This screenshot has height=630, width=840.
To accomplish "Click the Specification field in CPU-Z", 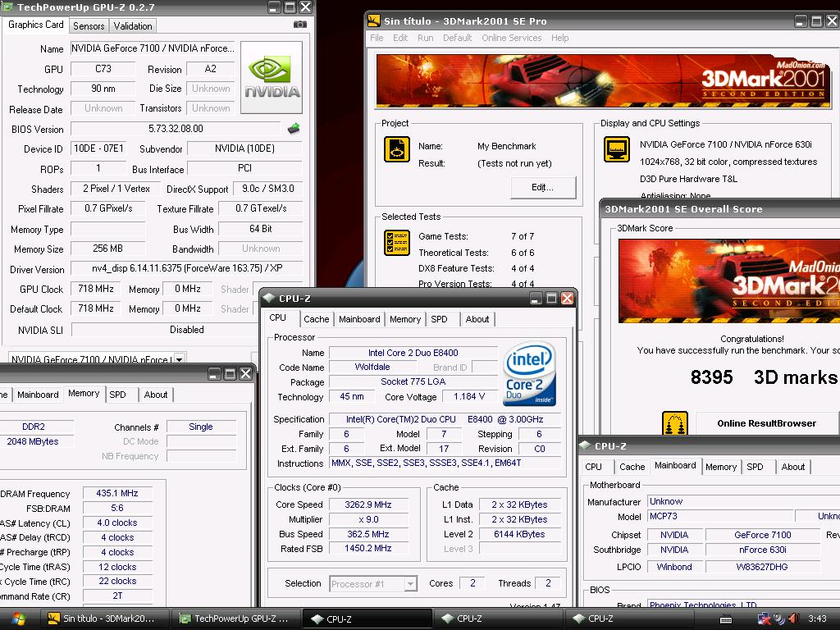I will point(445,419).
